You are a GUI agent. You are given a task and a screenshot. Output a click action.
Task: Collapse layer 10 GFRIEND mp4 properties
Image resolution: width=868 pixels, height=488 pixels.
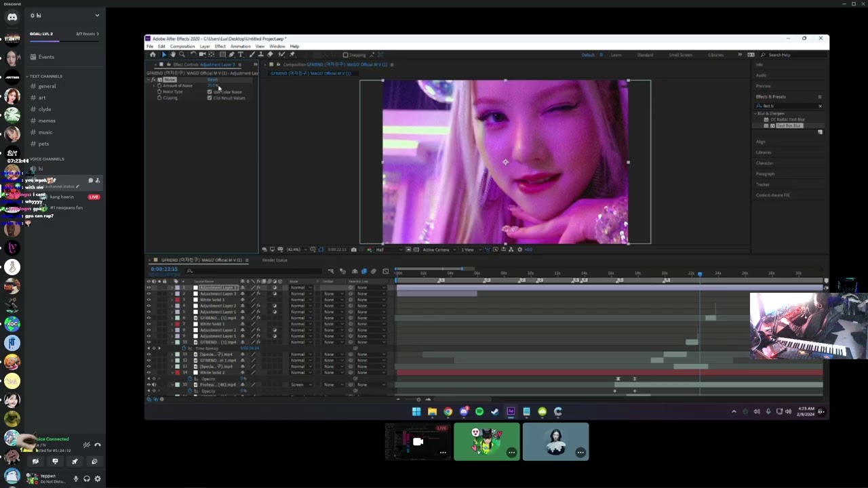(172, 342)
